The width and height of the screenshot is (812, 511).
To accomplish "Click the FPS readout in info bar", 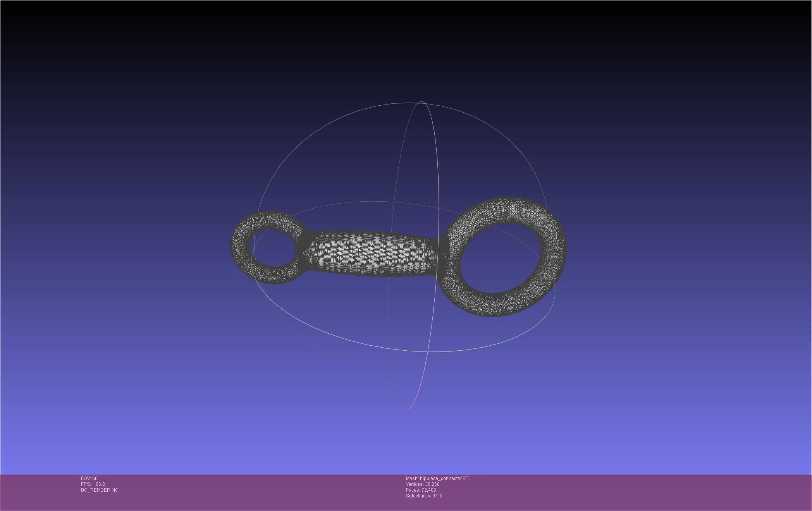I will pyautogui.click(x=93, y=484).
